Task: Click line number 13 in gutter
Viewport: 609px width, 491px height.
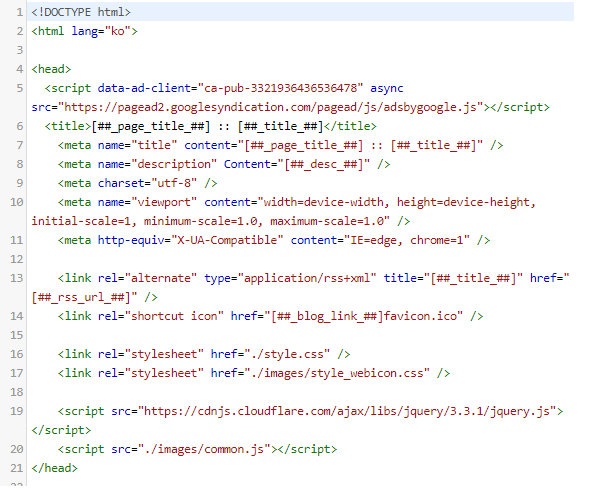Action: pos(17,279)
